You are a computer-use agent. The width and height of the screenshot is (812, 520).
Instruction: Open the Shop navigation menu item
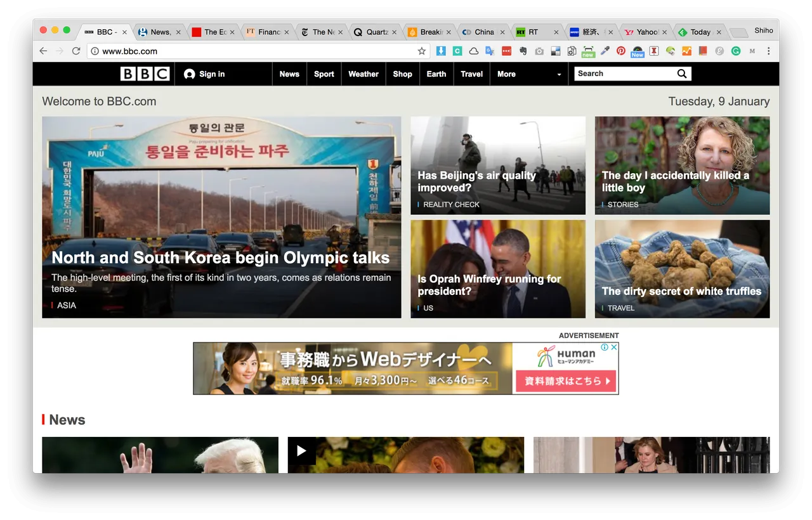tap(403, 74)
